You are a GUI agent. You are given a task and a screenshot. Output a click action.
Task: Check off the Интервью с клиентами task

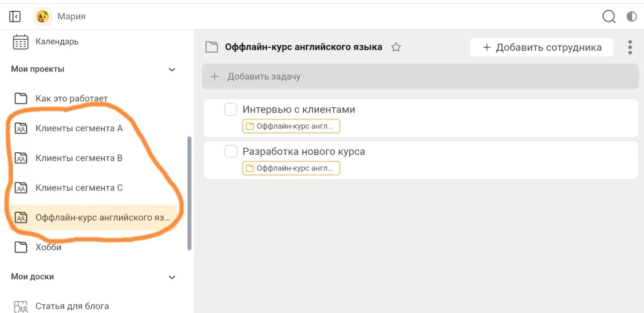[231, 109]
